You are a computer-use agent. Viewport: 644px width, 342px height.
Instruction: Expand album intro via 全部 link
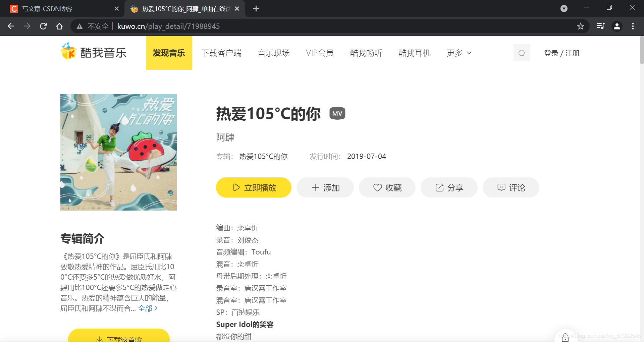pos(148,308)
